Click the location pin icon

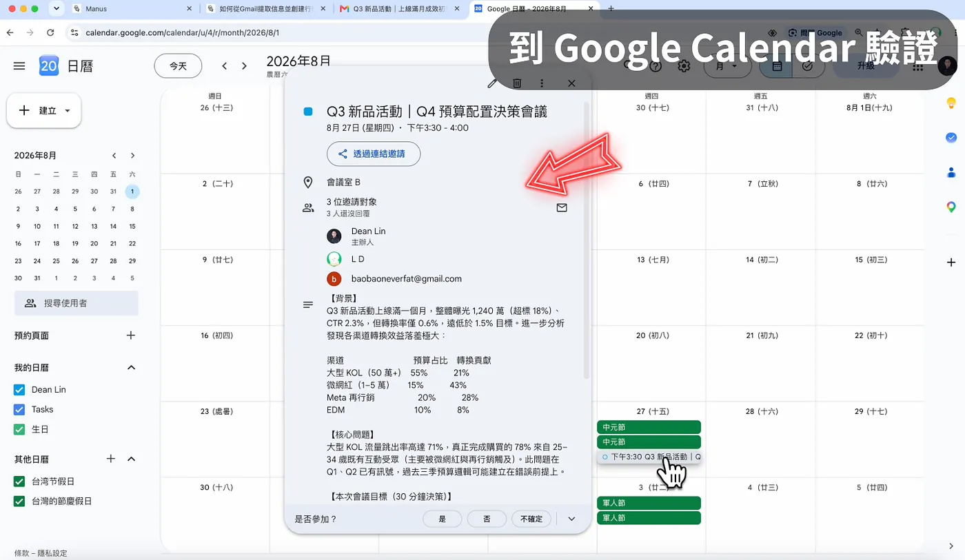[x=308, y=183]
